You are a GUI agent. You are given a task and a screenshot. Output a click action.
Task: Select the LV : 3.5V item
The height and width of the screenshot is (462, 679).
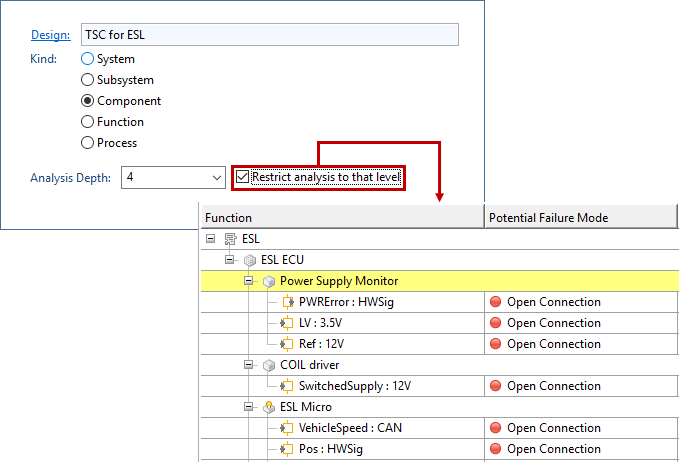point(320,323)
